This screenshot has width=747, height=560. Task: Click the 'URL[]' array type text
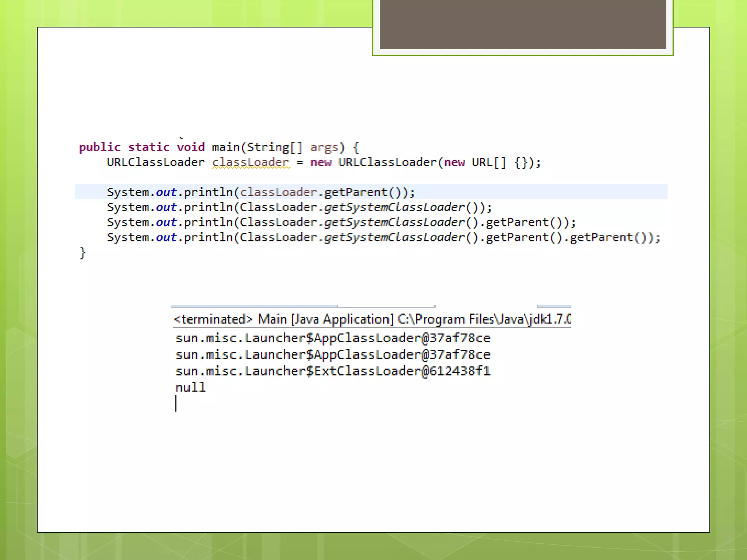[489, 162]
